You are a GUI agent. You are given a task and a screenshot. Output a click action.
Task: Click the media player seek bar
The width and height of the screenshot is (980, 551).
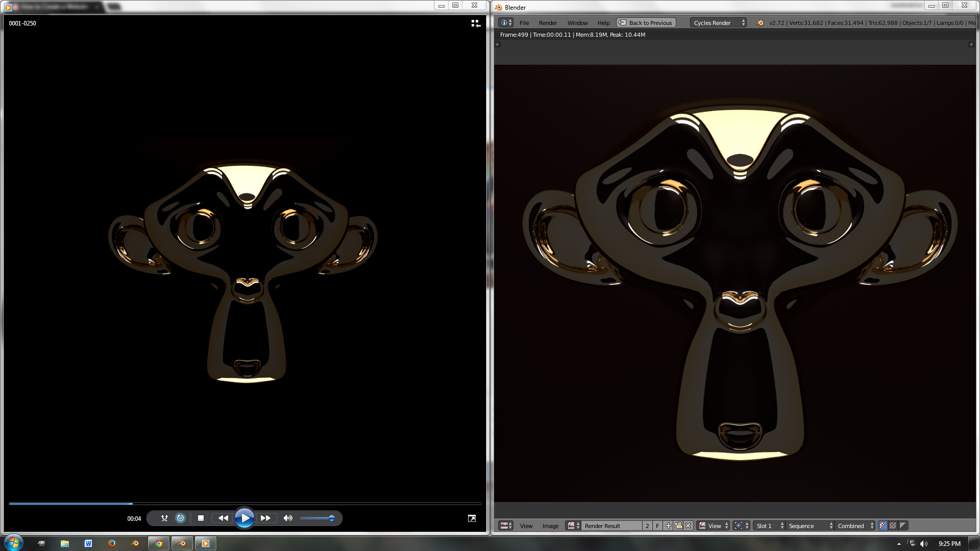pyautogui.click(x=245, y=504)
